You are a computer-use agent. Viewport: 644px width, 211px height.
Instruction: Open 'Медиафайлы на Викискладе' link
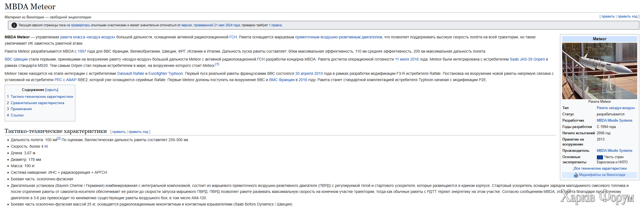pyautogui.click(x=602, y=175)
